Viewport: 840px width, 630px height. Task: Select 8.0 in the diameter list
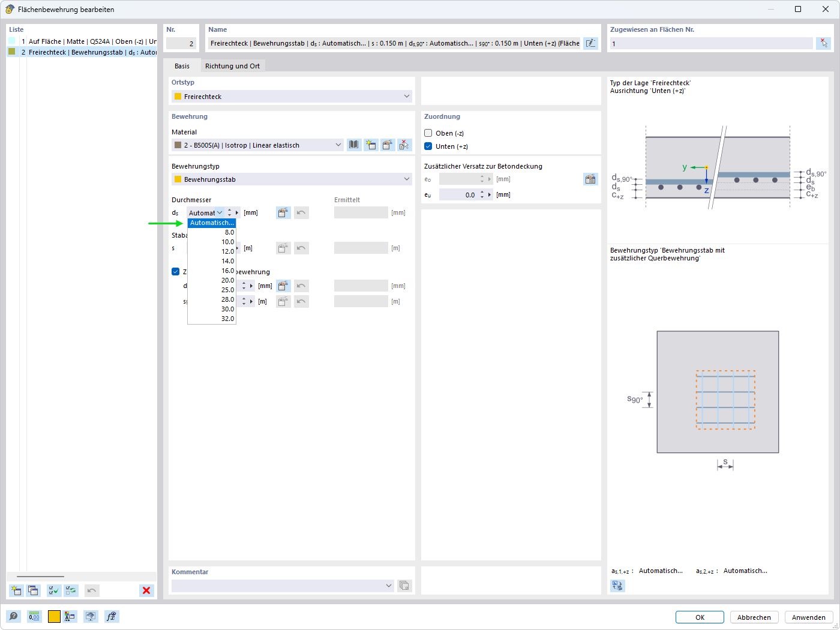(x=212, y=232)
